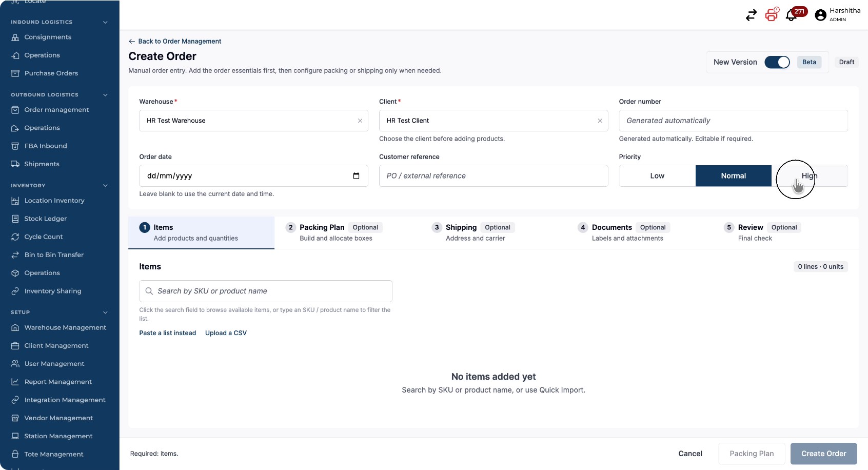Click the Upload a CSV link
Image resolution: width=868 pixels, height=470 pixels.
pyautogui.click(x=226, y=333)
